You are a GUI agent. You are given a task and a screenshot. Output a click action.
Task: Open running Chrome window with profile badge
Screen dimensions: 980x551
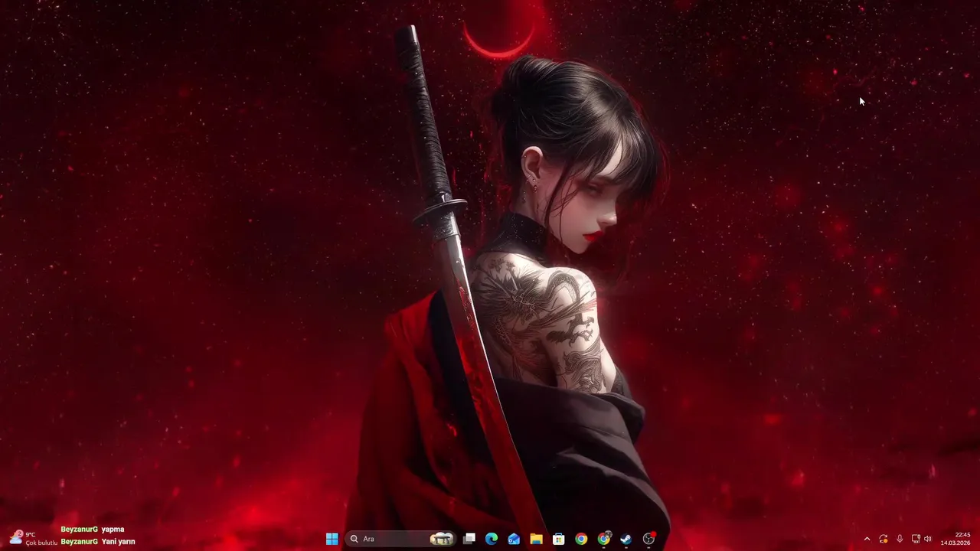(x=604, y=539)
